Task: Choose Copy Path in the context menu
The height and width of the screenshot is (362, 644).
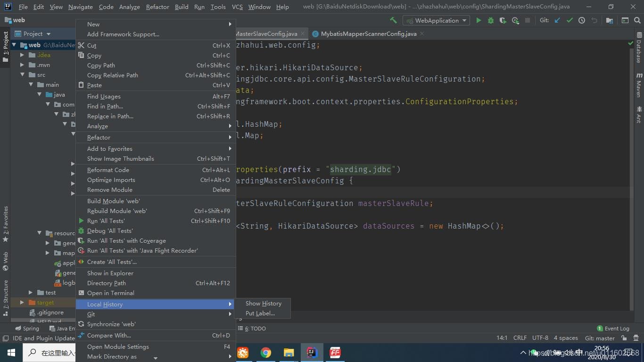Action: click(156, 66)
